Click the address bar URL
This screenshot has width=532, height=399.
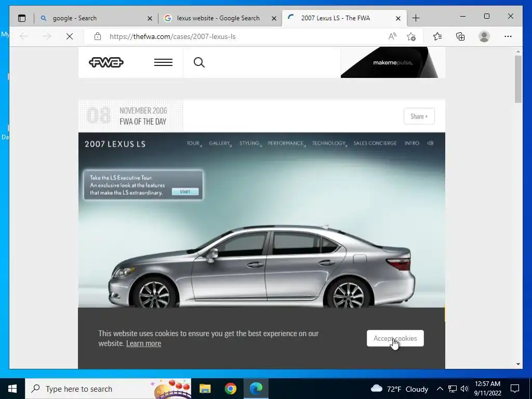[172, 37]
